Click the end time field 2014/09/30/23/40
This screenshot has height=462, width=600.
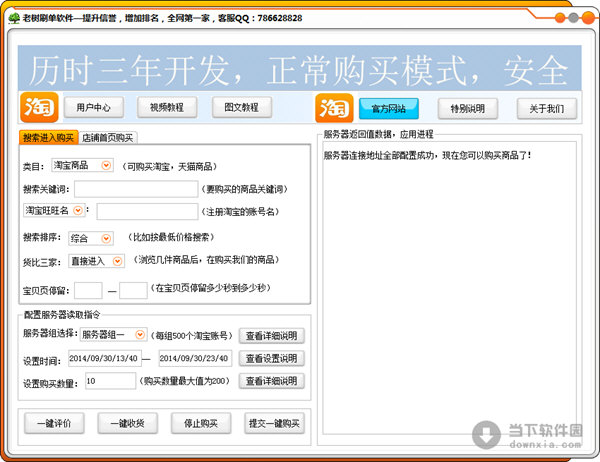tap(195, 358)
